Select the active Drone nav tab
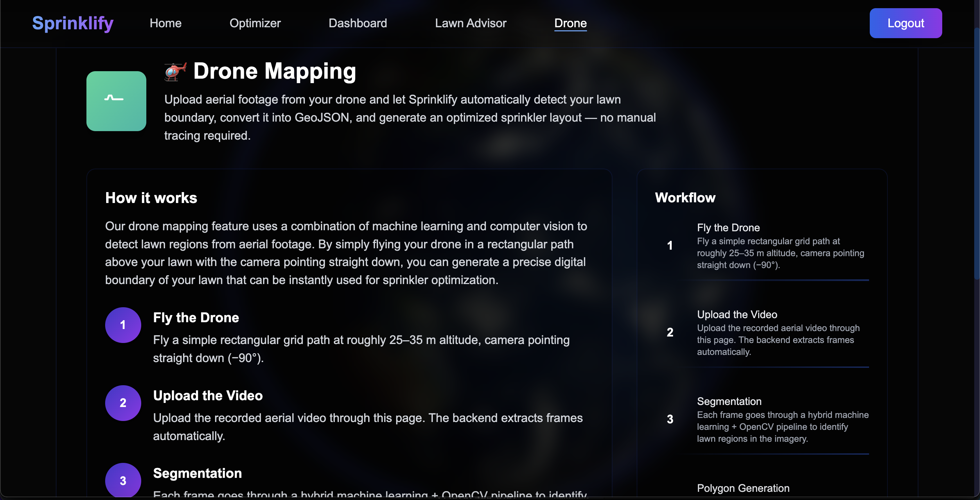 point(570,23)
